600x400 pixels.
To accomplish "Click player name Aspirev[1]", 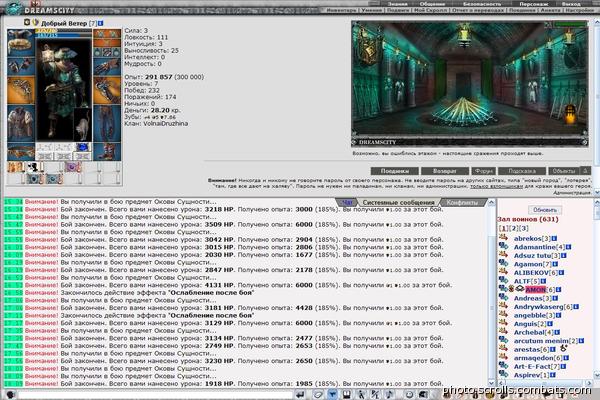I will click(x=531, y=376).
